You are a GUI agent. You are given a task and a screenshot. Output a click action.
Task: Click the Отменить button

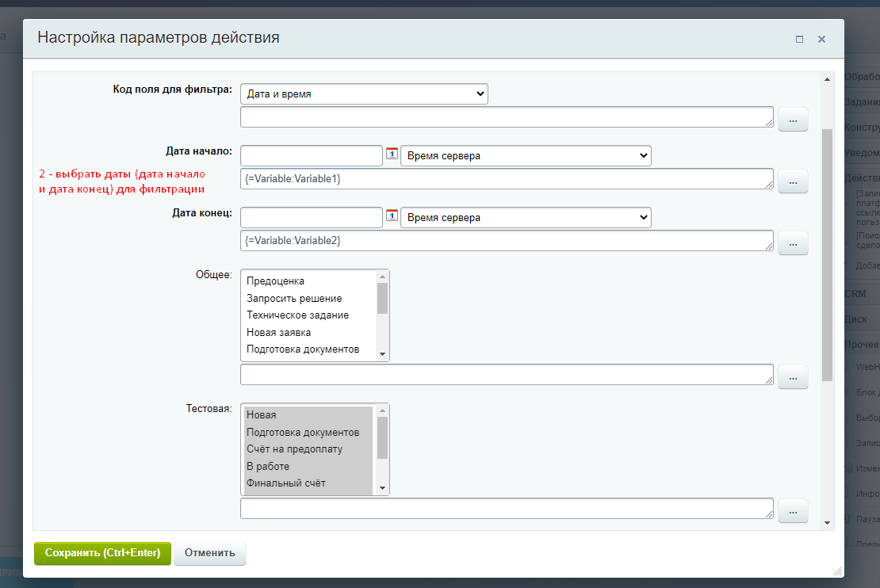point(210,553)
